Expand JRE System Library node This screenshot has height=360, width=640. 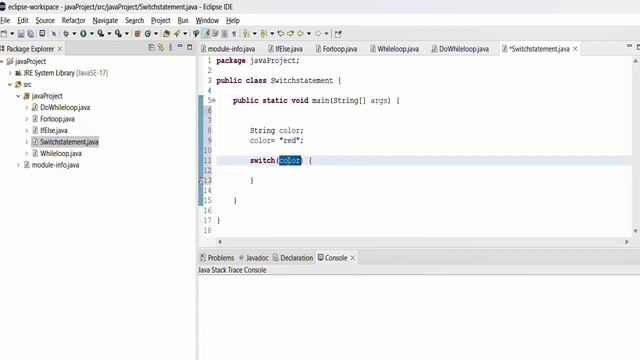coord(10,73)
